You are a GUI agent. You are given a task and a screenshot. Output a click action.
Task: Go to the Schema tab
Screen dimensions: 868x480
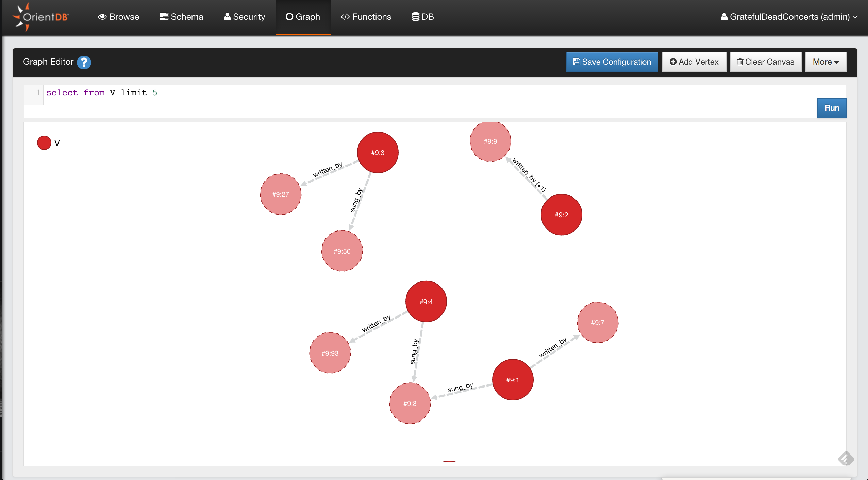[x=181, y=17]
